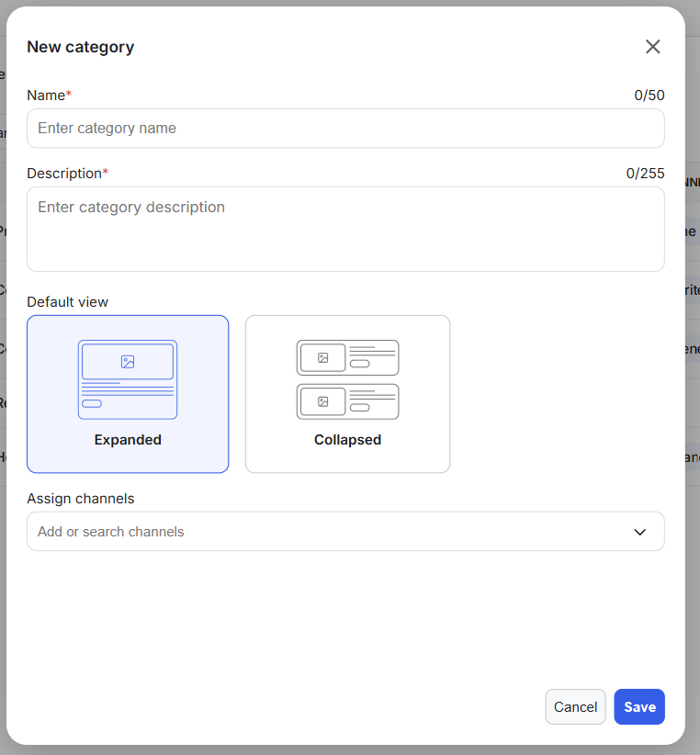
Task: Focus the Enter category name field
Action: pos(345,129)
